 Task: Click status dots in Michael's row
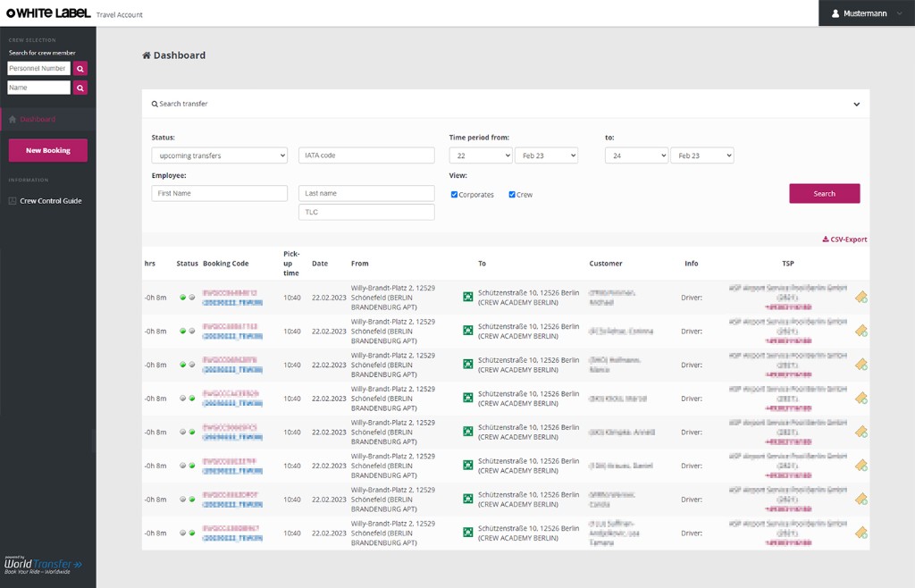tap(188, 298)
